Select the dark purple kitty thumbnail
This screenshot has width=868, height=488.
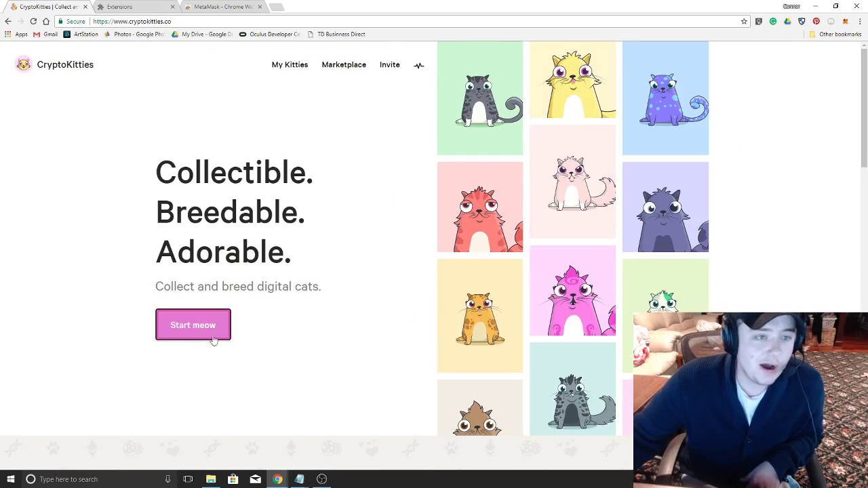click(x=665, y=207)
